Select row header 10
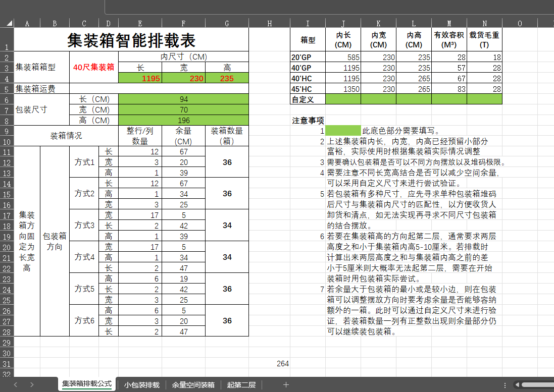The image size is (554, 392). coord(7,142)
